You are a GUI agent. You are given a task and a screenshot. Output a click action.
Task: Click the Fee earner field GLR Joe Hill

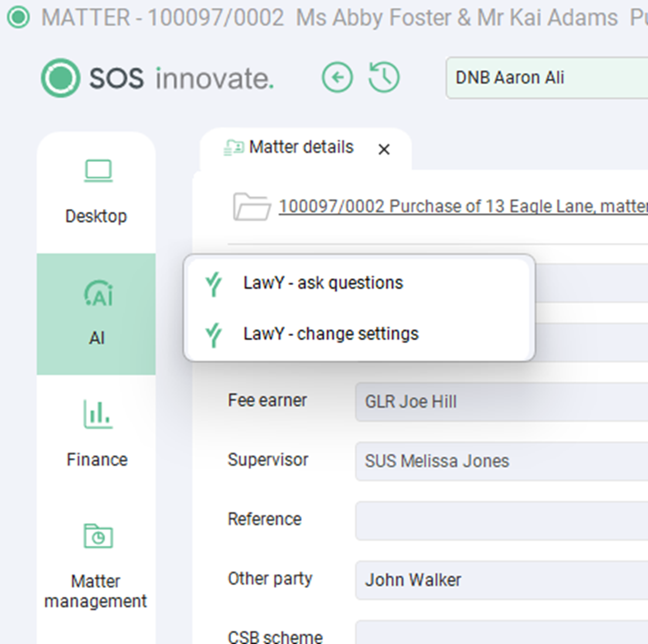coord(501,402)
